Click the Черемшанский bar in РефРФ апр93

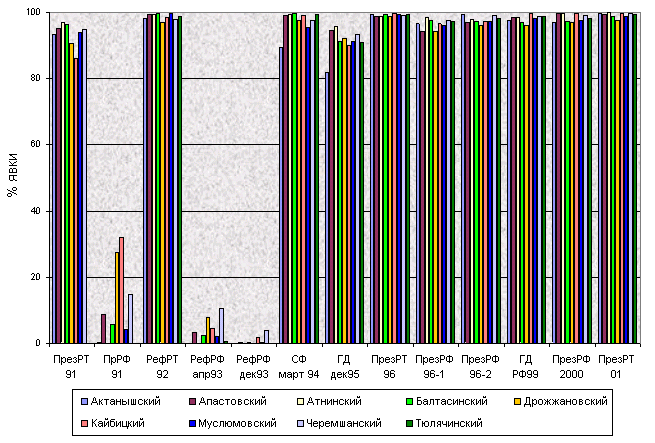(x=221, y=326)
